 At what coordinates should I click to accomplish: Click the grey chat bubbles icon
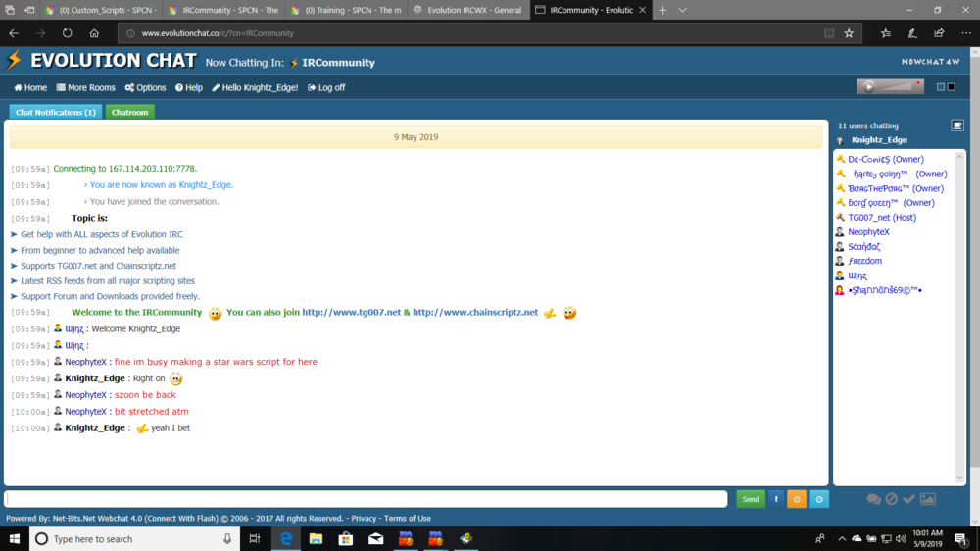[x=874, y=499]
